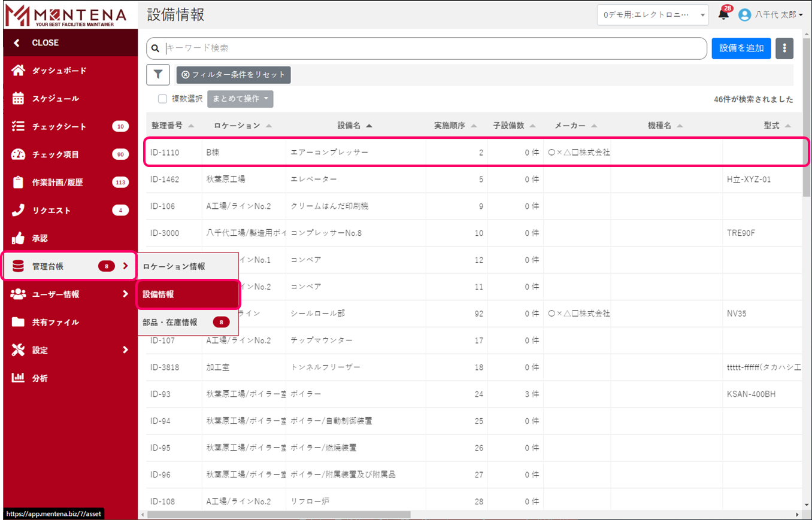812x520 pixels.
Task: Open the 0デモ用 organization selector dropdown
Action: [x=653, y=15]
